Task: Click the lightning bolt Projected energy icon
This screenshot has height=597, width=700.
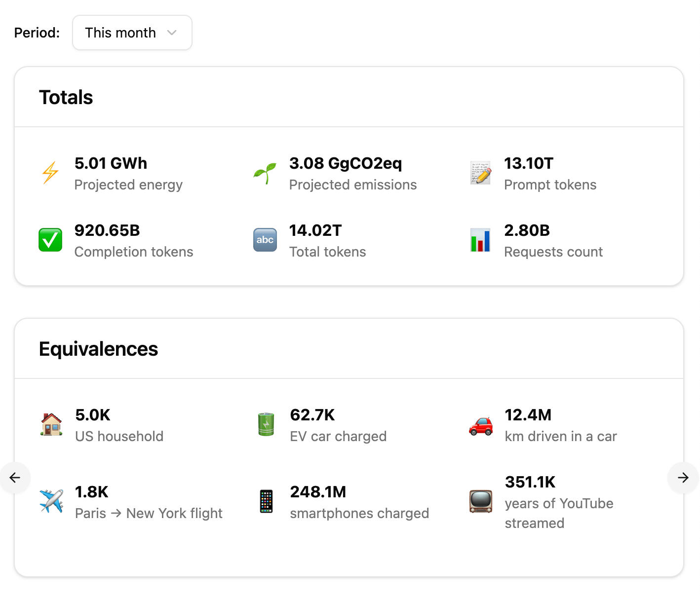Action: 50,173
